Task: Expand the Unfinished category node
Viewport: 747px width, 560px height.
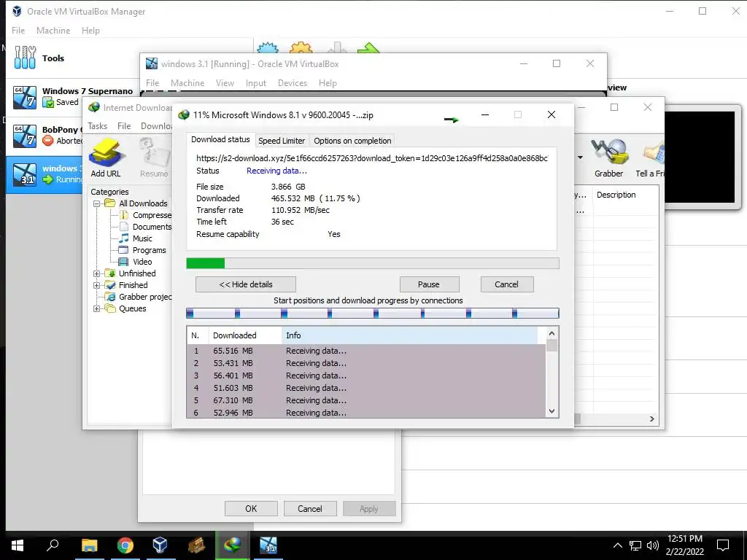Action: click(x=97, y=274)
